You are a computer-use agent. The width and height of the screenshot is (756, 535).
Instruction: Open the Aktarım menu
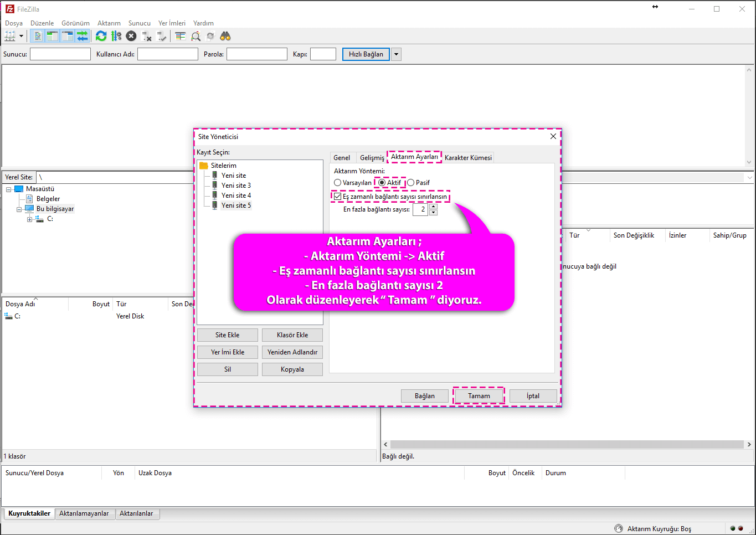(x=109, y=23)
